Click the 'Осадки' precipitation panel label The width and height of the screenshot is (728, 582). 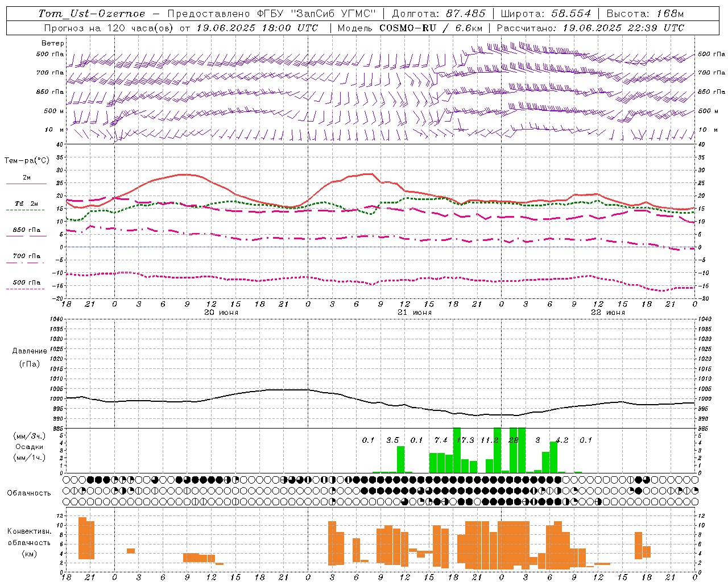30,447
